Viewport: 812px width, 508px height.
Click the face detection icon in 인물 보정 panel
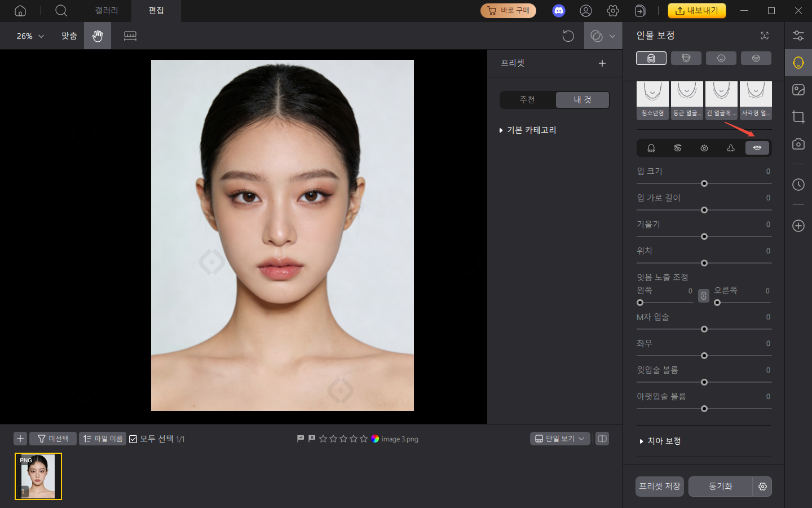click(x=764, y=36)
